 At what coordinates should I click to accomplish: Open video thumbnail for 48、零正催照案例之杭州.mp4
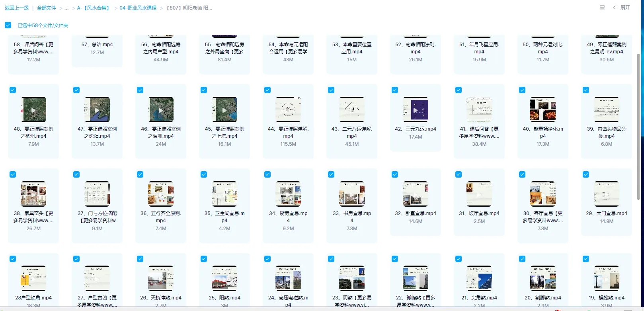coord(33,110)
